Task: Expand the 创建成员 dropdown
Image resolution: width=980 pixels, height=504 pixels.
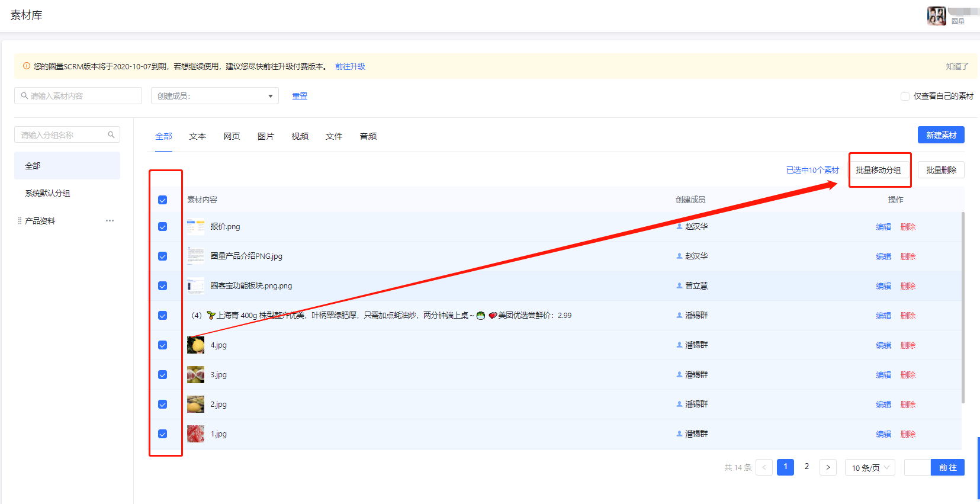Action: click(214, 96)
